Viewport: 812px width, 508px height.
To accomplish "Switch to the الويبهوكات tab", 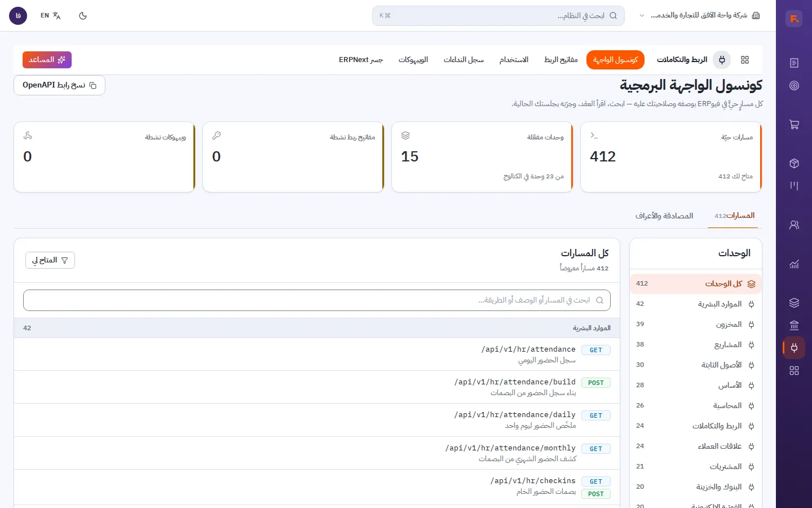I will 413,60.
